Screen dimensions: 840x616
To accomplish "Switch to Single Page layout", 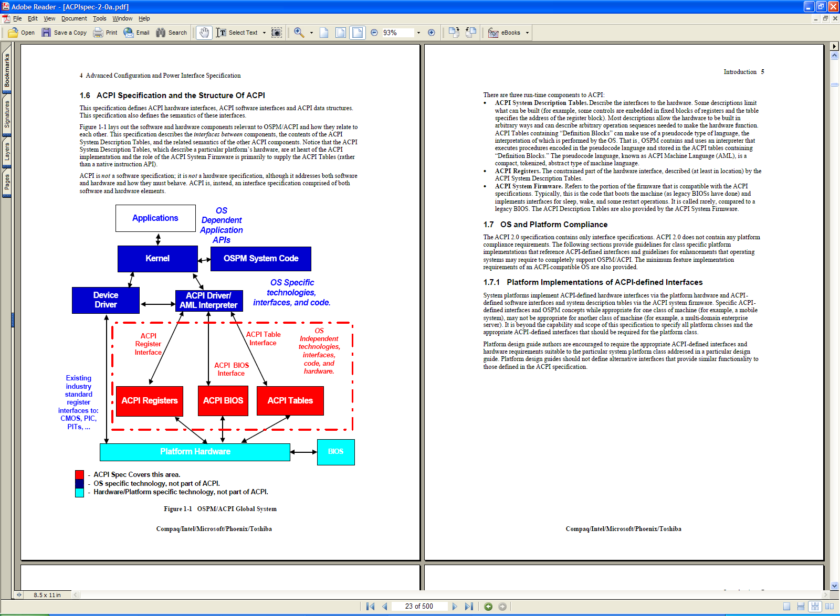I will coord(786,607).
